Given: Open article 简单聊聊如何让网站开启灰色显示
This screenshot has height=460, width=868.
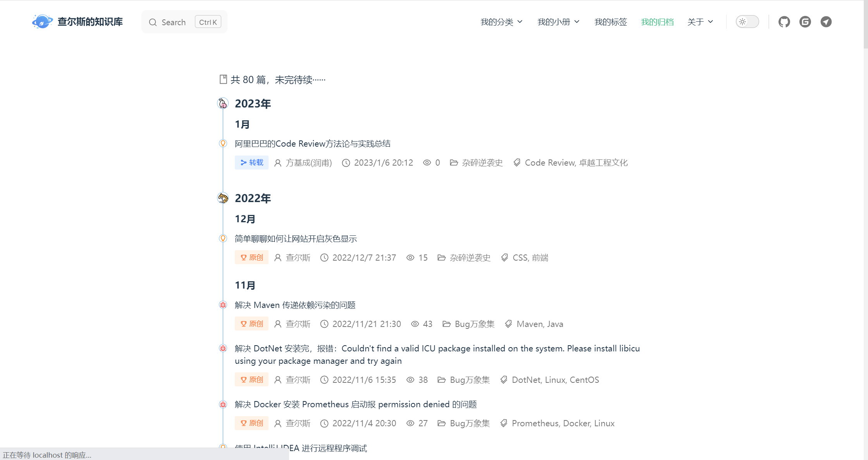Looking at the screenshot, I should (296, 239).
